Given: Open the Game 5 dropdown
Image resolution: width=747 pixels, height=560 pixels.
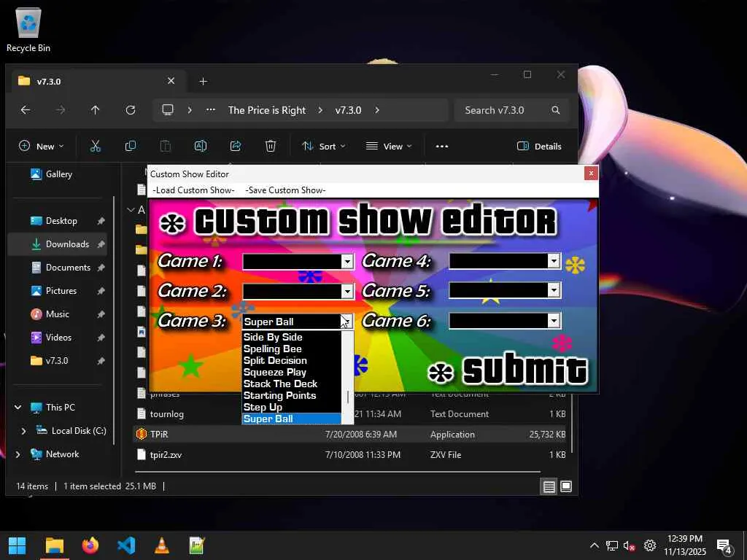Looking at the screenshot, I should point(554,290).
